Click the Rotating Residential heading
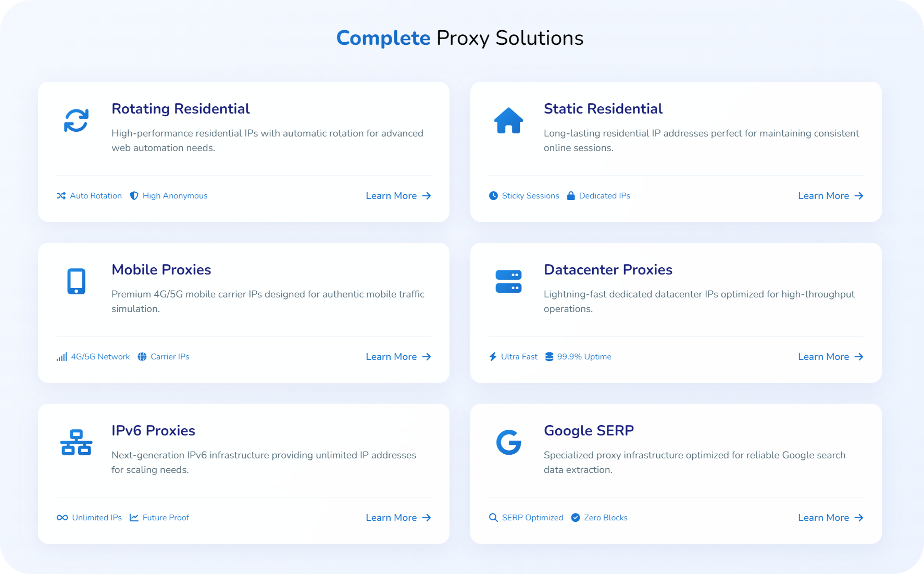The image size is (924, 574). 181,109
